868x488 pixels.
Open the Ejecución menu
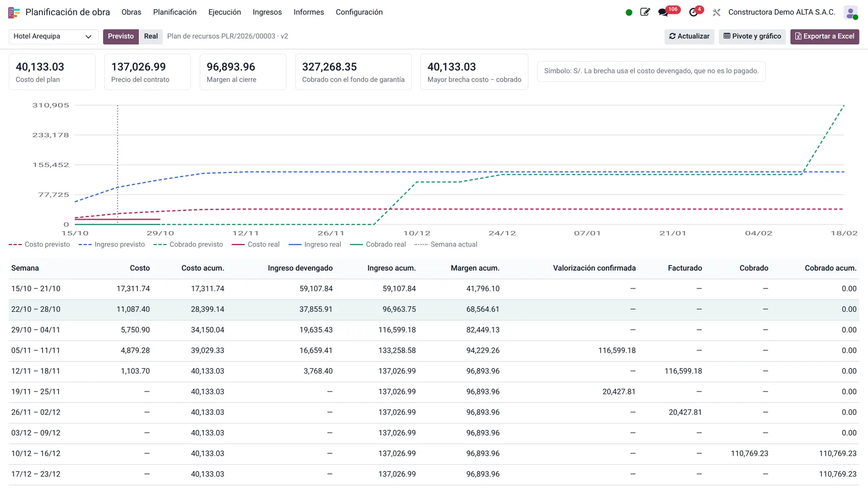(225, 12)
